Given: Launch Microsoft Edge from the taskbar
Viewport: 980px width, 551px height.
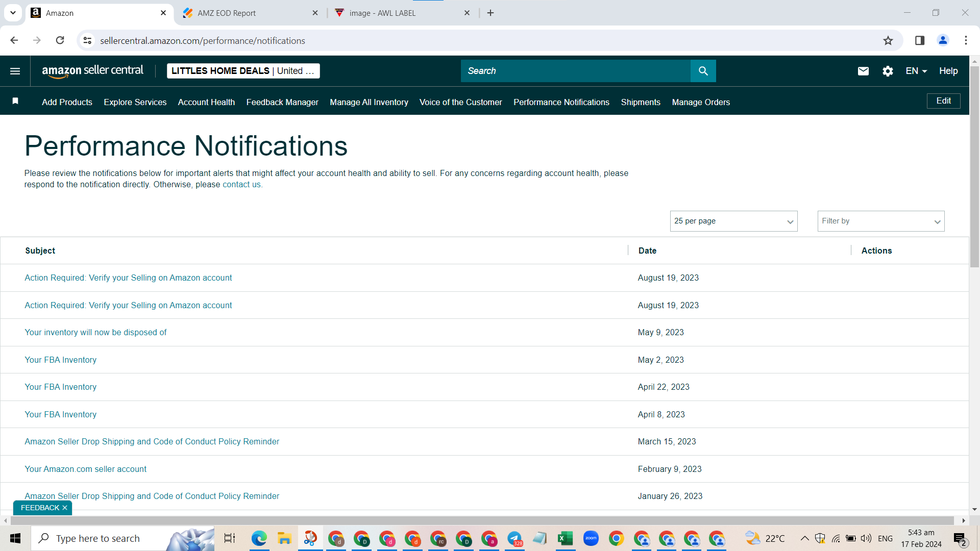Looking at the screenshot, I should (x=259, y=538).
